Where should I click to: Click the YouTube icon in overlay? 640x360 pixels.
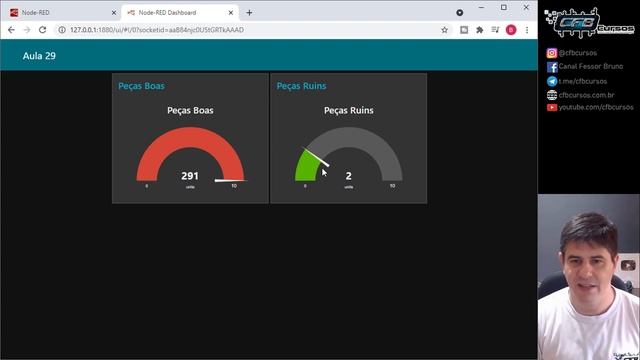[552, 107]
